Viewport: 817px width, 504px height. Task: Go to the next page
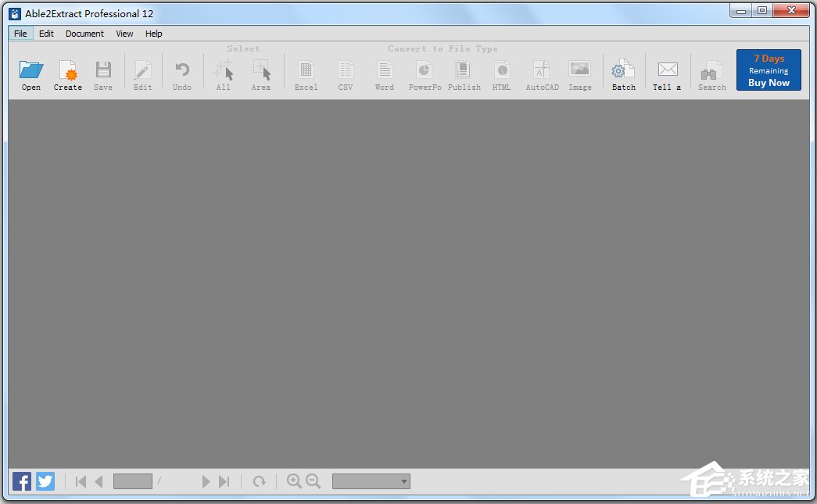(206, 481)
